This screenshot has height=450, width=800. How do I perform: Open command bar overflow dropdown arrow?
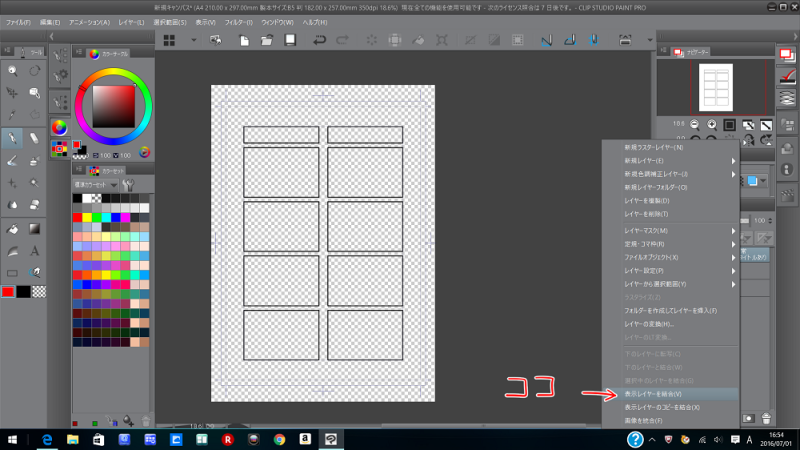pyautogui.click(x=649, y=40)
